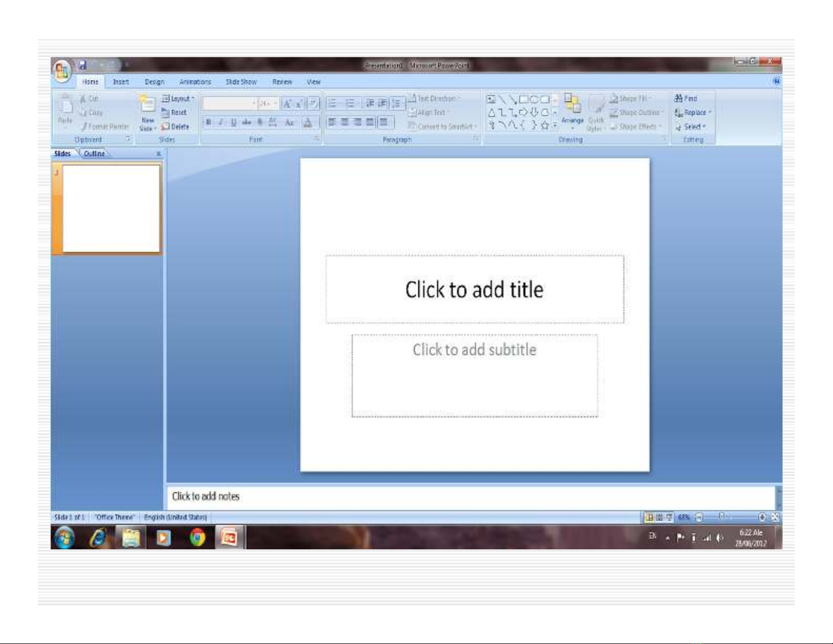Open the Outline tab in the left pane
Screen dimensions: 833x644
point(94,154)
